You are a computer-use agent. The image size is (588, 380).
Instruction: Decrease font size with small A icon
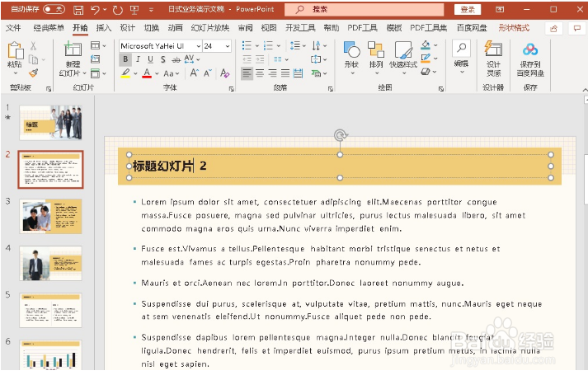[208, 73]
